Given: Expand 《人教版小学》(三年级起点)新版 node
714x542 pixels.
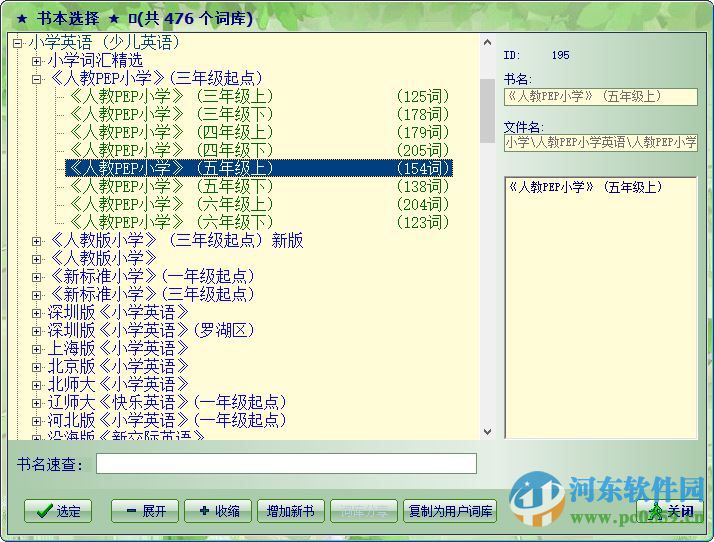Looking at the screenshot, I should pos(36,241).
